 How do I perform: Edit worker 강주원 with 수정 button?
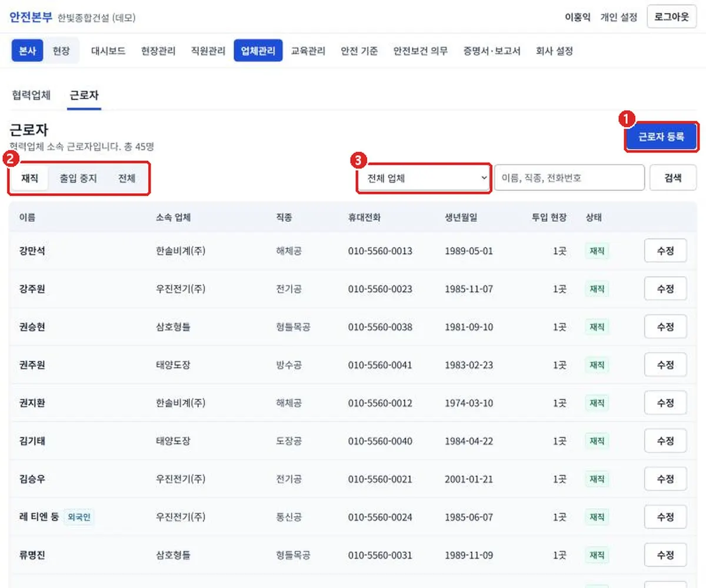click(665, 289)
